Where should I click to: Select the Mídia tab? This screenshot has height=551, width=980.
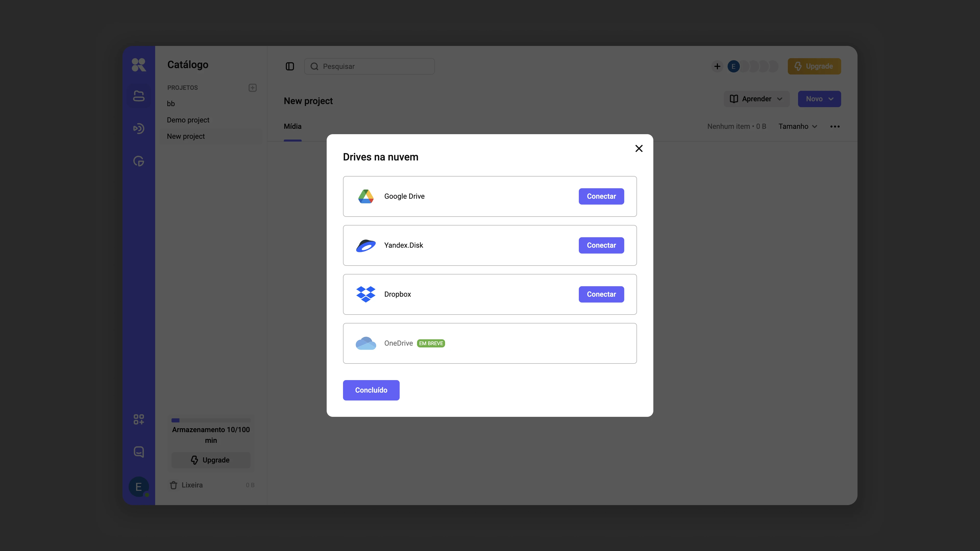tap(292, 127)
